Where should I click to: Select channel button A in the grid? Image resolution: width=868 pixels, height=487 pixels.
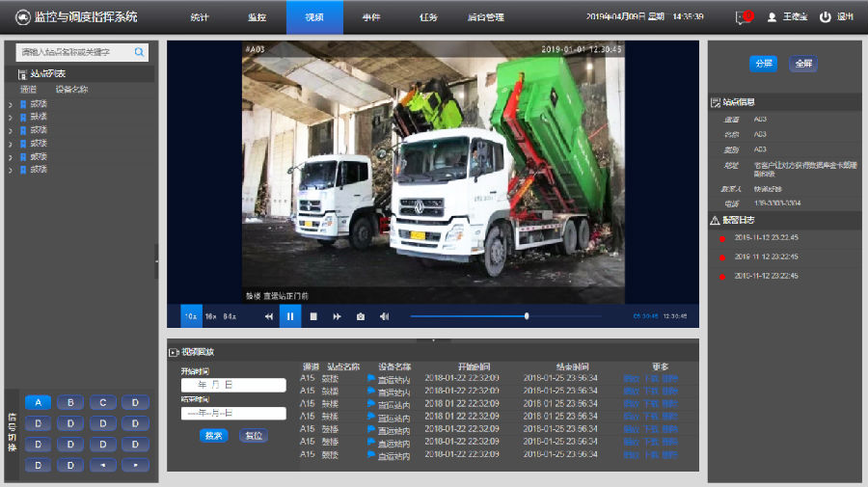39,402
